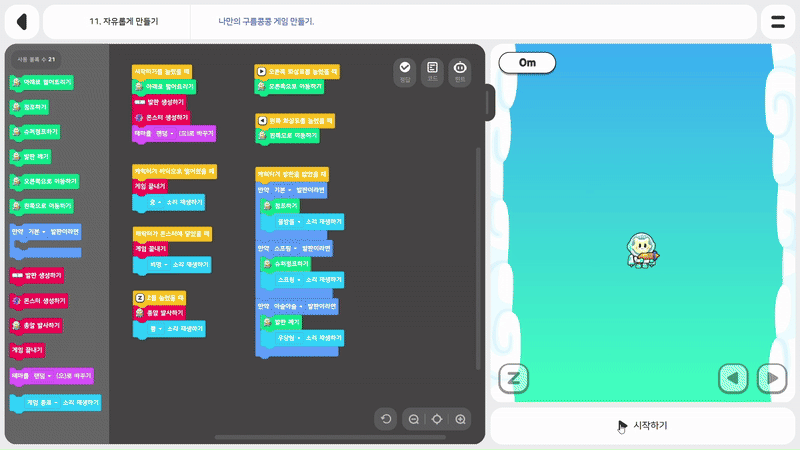800x450 pixels.
Task: Open the 우당탕 sound dropdown
Action: point(289,338)
